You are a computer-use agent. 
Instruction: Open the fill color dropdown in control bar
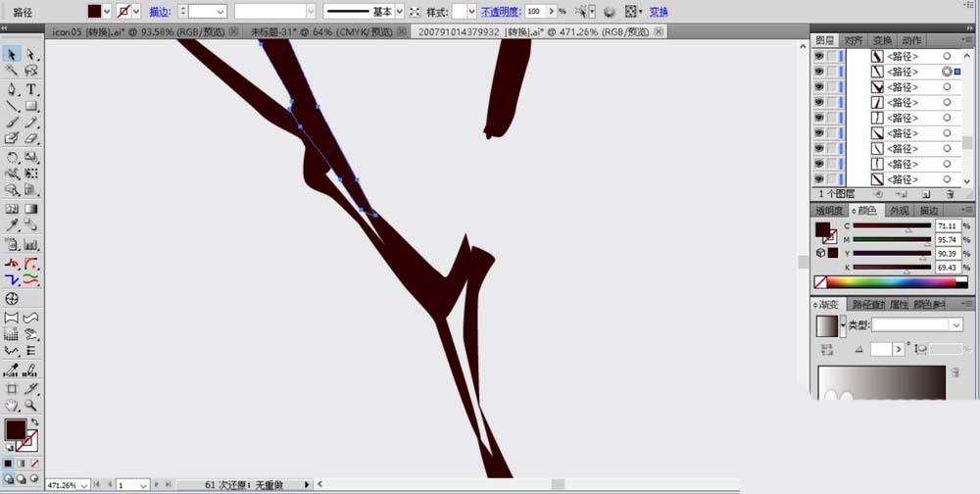[107, 12]
